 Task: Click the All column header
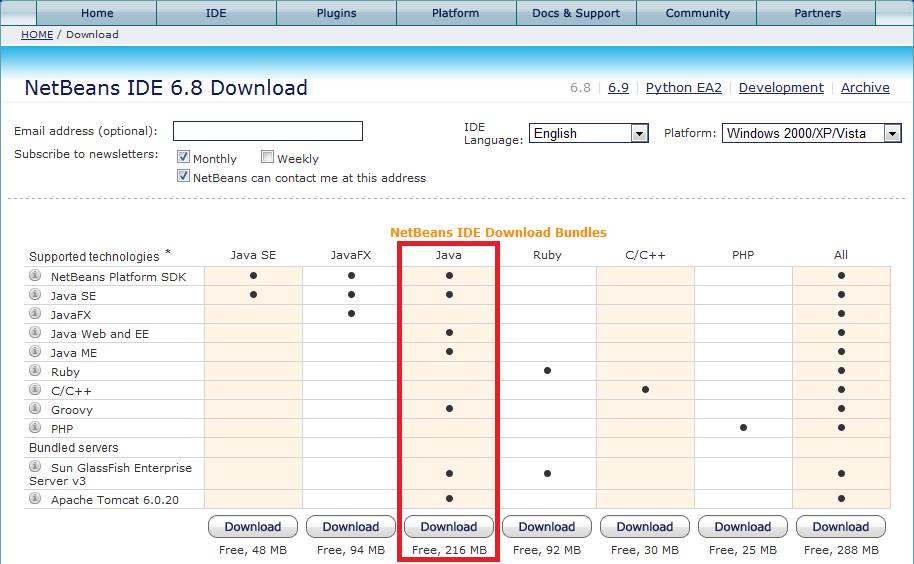(x=841, y=255)
